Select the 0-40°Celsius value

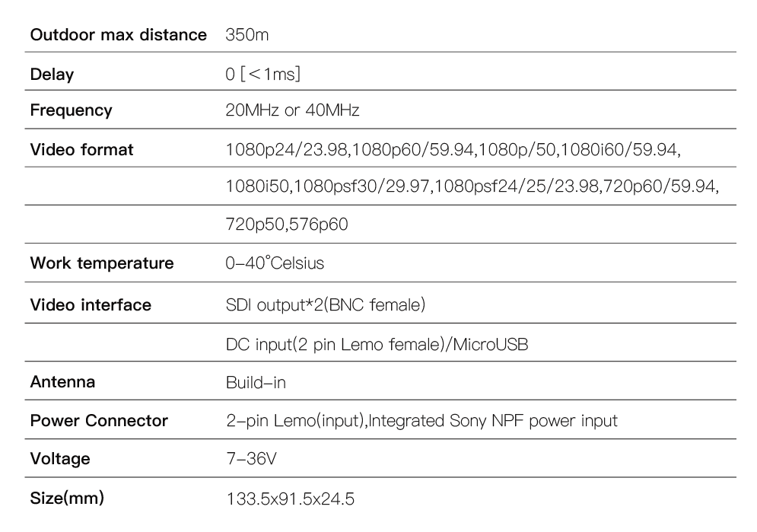click(x=274, y=263)
